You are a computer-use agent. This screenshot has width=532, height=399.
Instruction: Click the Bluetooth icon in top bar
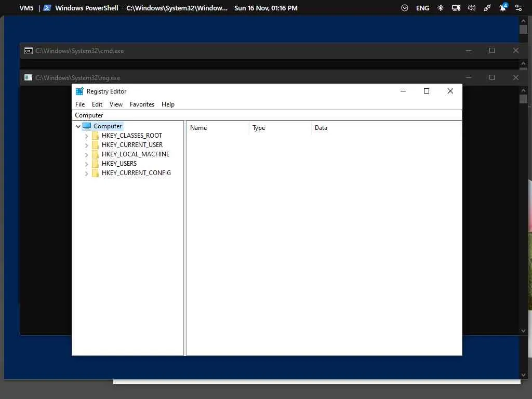(x=441, y=8)
